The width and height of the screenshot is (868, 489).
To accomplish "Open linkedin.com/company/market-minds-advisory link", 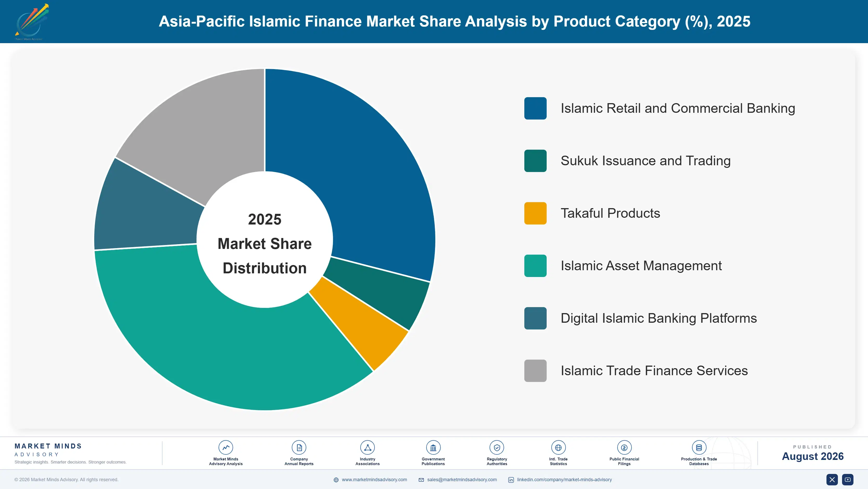I will (x=564, y=480).
